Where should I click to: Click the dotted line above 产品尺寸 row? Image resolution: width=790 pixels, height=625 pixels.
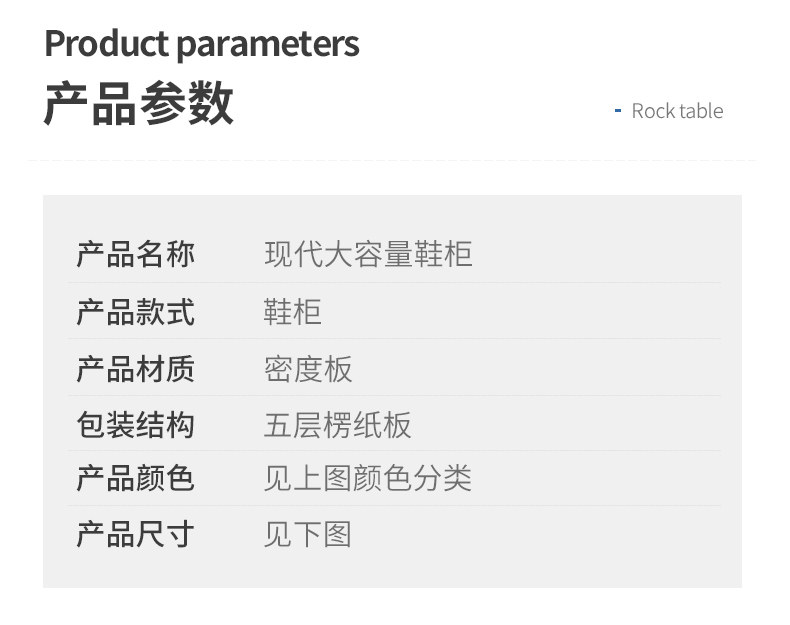pos(394,506)
